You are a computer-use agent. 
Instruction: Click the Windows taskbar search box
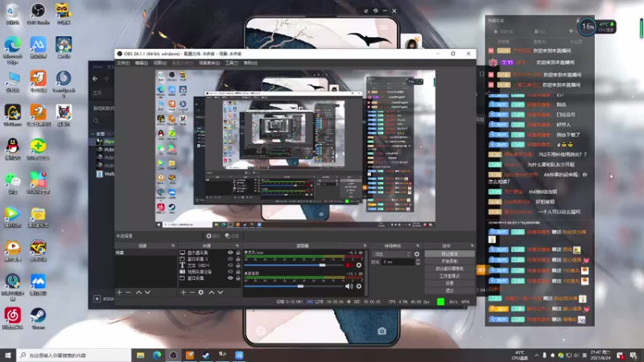74,355
